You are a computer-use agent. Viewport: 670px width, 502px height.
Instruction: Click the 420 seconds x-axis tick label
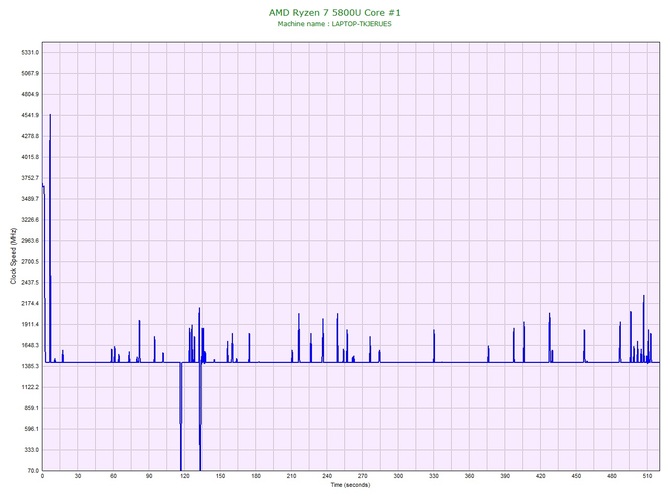[541, 476]
